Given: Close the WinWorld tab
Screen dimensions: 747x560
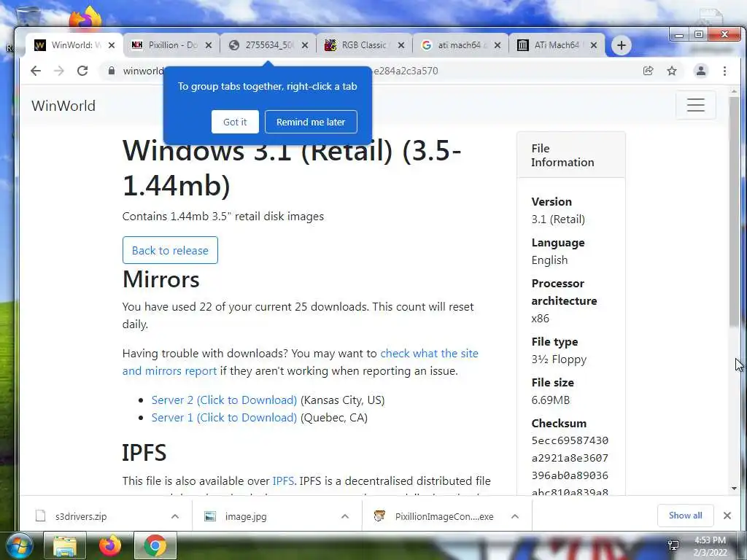Looking at the screenshot, I should (x=112, y=45).
